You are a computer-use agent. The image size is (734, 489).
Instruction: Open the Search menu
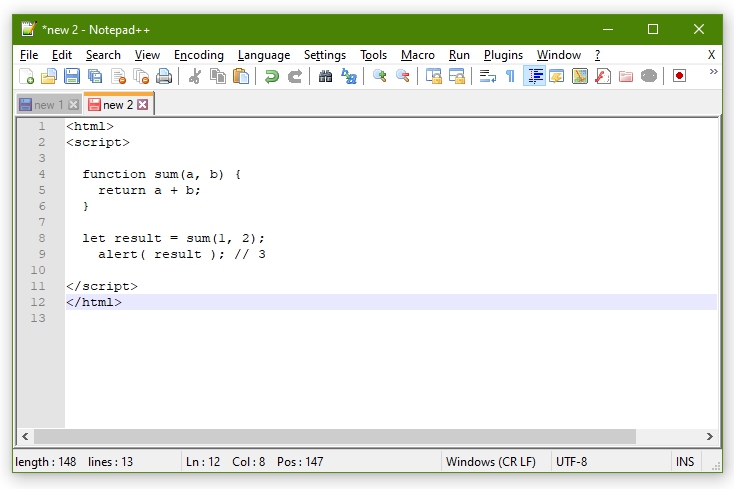[103, 55]
